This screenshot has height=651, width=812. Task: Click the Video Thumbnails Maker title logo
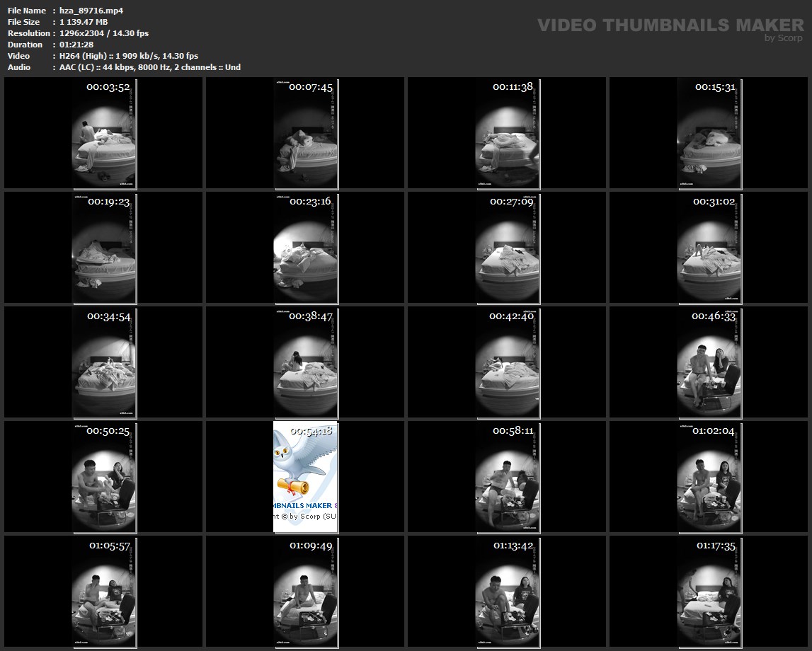670,25
